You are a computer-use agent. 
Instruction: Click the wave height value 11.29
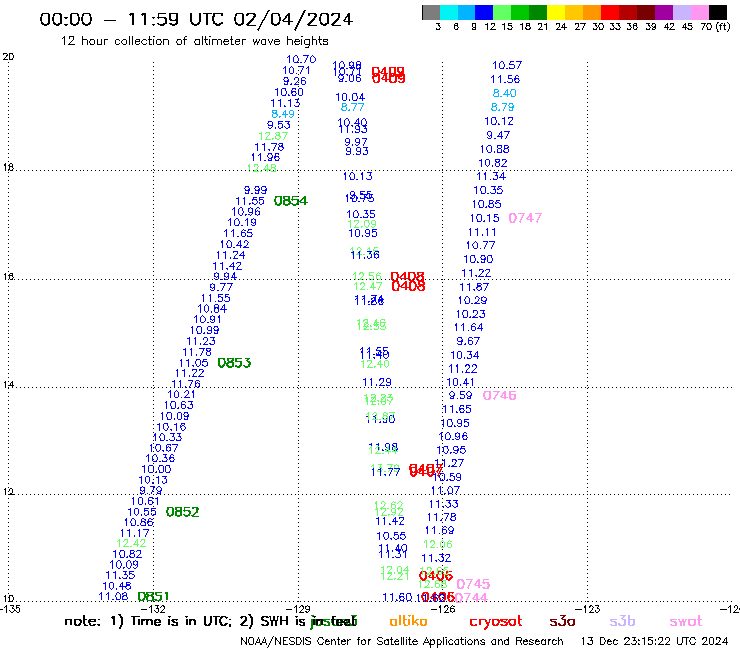point(377,382)
